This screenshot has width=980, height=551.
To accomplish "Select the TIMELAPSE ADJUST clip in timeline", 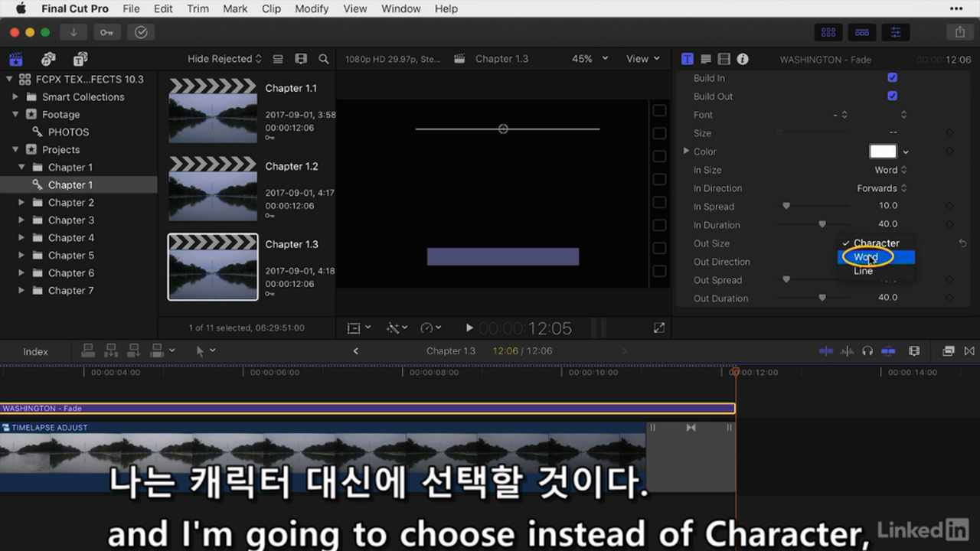I will coord(322,457).
